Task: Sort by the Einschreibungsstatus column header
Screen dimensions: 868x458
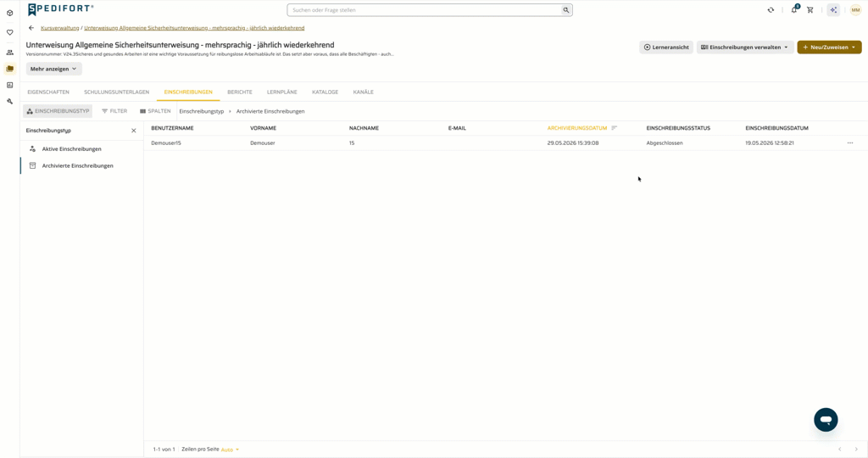Action: coord(678,128)
